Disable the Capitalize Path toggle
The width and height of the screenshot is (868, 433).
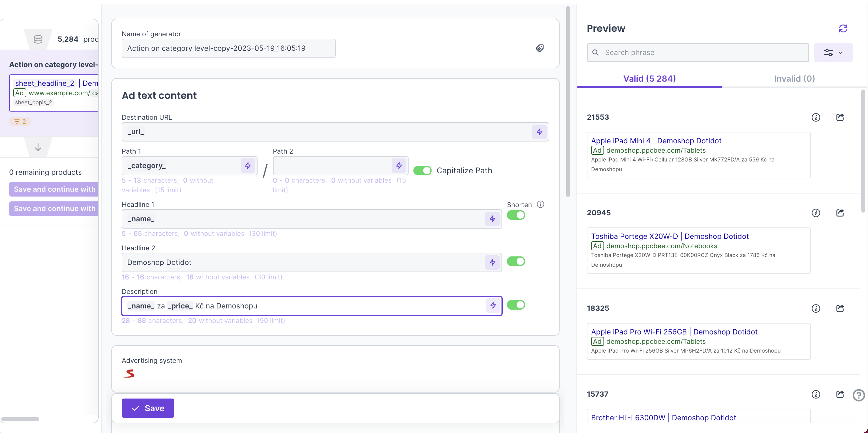[x=422, y=171]
